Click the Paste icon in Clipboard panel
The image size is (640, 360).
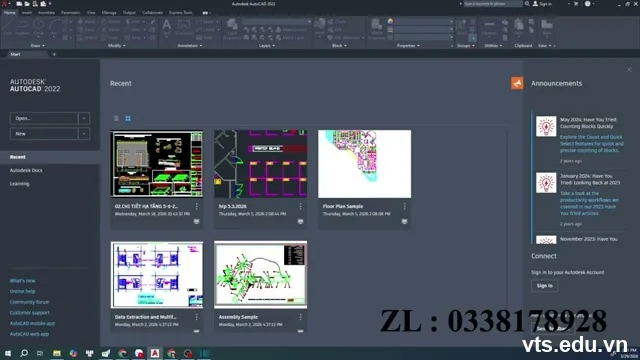[519, 25]
